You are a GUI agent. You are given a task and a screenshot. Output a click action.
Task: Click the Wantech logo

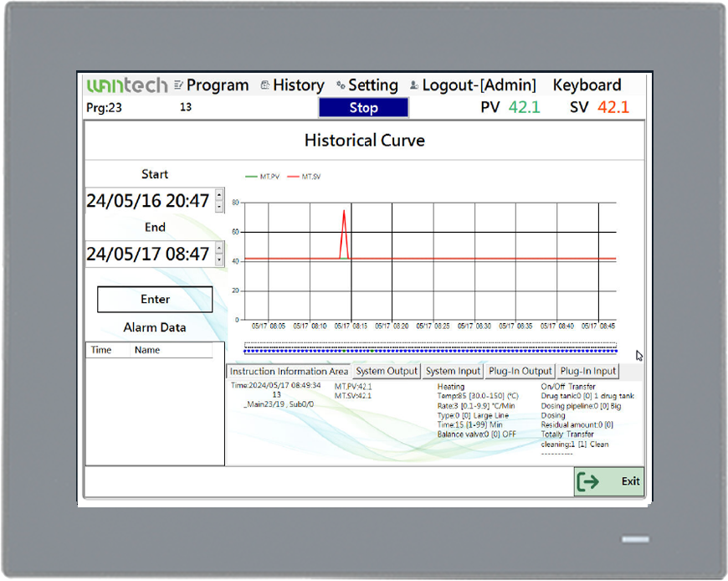(126, 85)
